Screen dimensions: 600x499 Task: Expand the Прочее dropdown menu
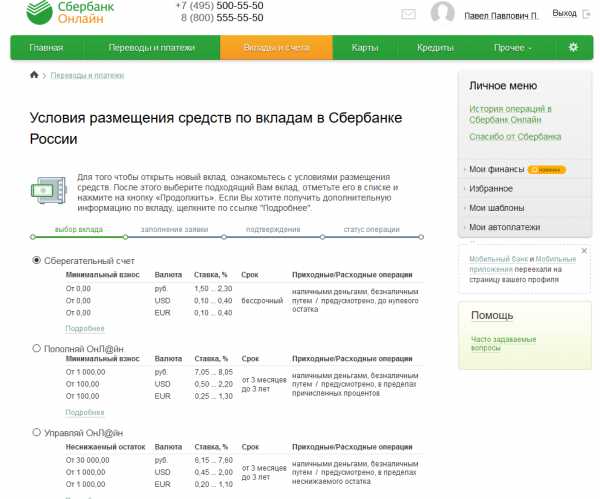click(x=512, y=48)
